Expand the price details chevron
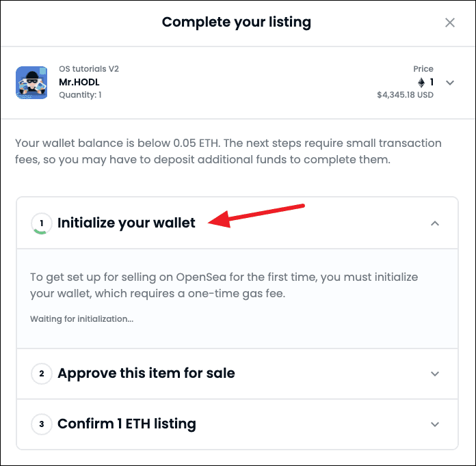This screenshot has height=466, width=476. (x=450, y=83)
